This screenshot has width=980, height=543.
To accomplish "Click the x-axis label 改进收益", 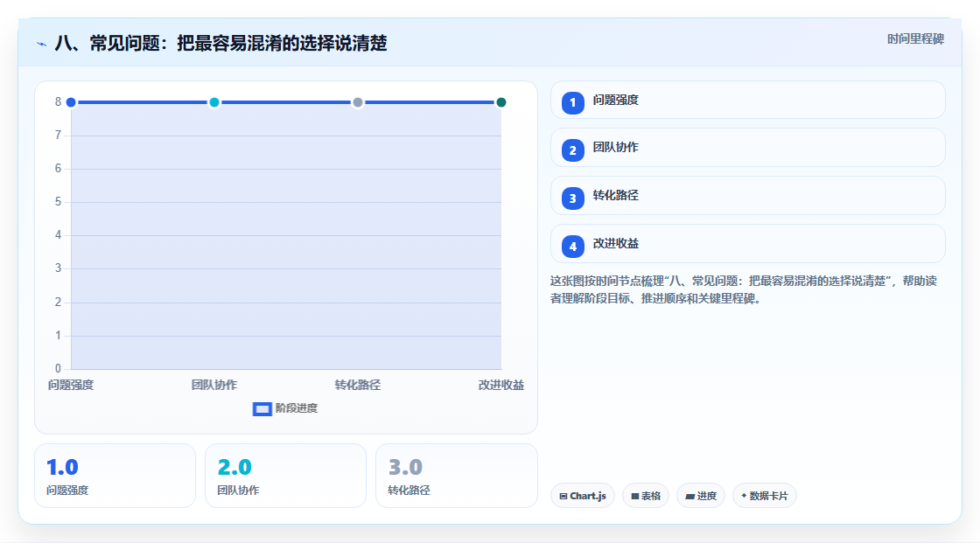I will 501,385.
